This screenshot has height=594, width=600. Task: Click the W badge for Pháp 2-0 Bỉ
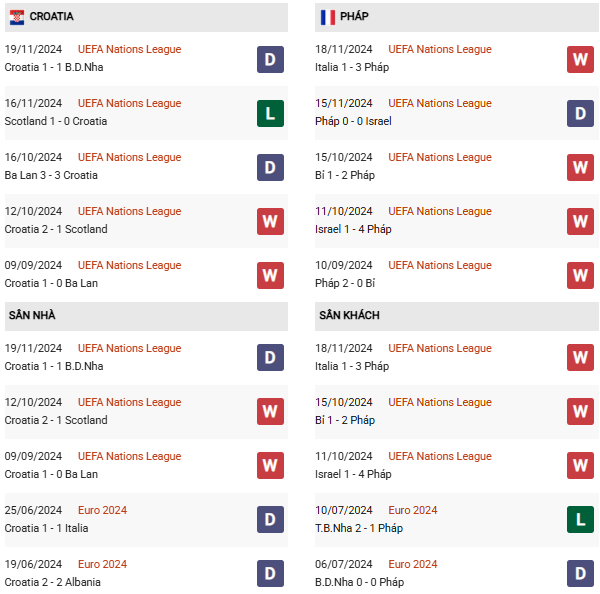coord(580,275)
